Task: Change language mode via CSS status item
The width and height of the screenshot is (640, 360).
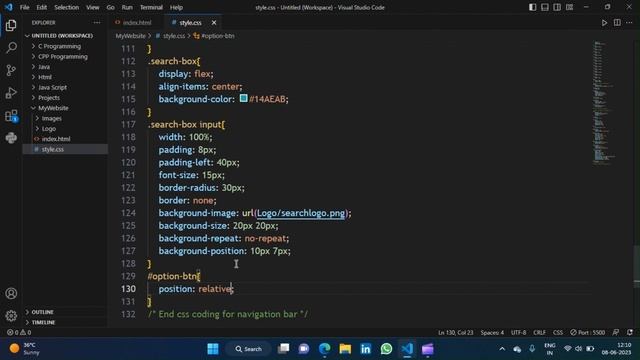Action: [558, 332]
